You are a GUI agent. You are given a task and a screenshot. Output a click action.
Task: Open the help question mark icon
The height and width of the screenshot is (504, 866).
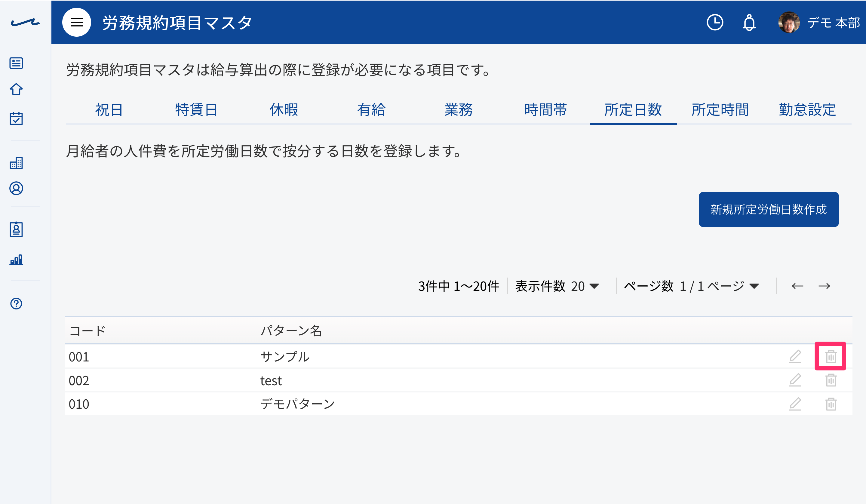(x=16, y=303)
